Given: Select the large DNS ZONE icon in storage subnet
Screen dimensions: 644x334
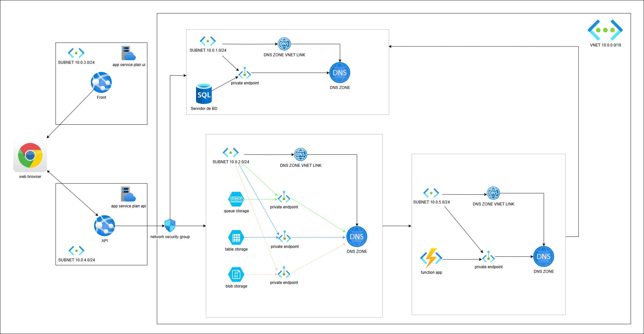Looking at the screenshot, I should [357, 237].
